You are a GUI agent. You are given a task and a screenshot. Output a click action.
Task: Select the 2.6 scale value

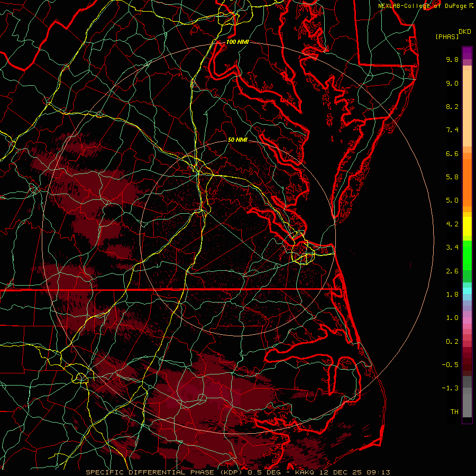click(x=452, y=271)
